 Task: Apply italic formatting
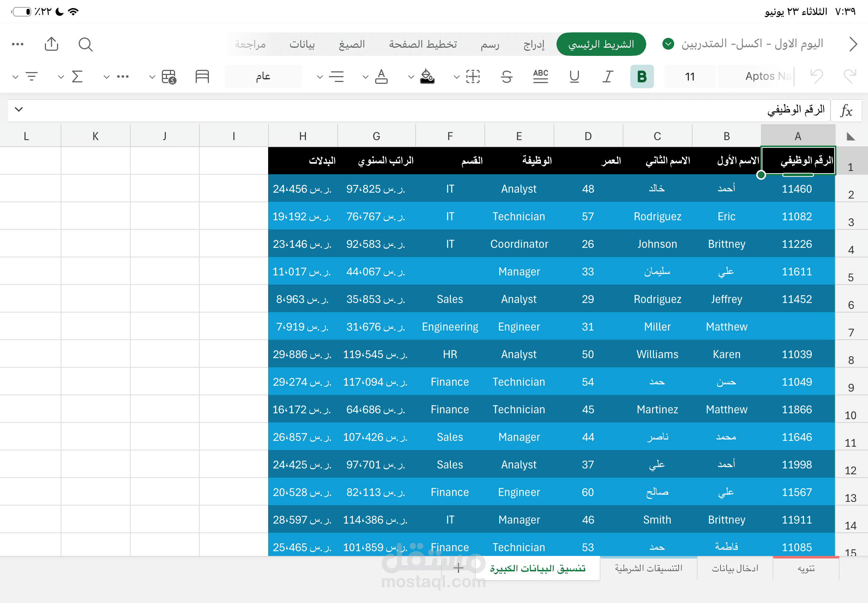pos(607,76)
